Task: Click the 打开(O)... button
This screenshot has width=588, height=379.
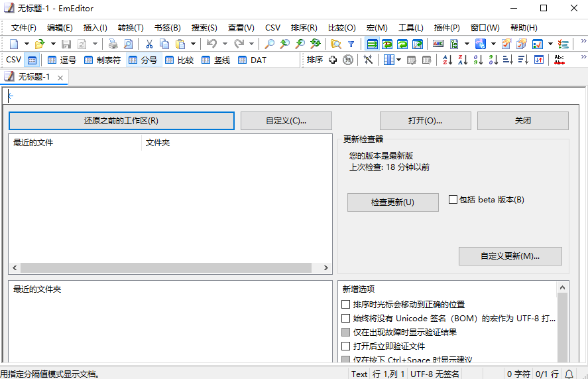Action: [425, 121]
